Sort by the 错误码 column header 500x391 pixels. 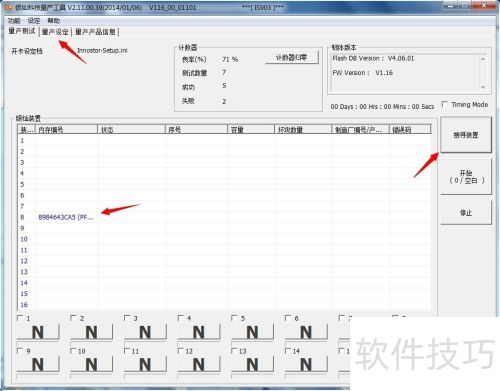[x=410, y=130]
